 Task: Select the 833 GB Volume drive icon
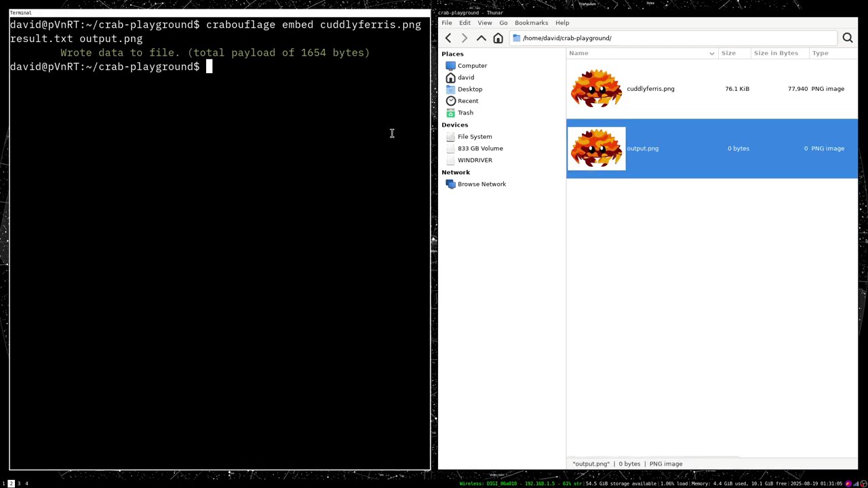[451, 148]
